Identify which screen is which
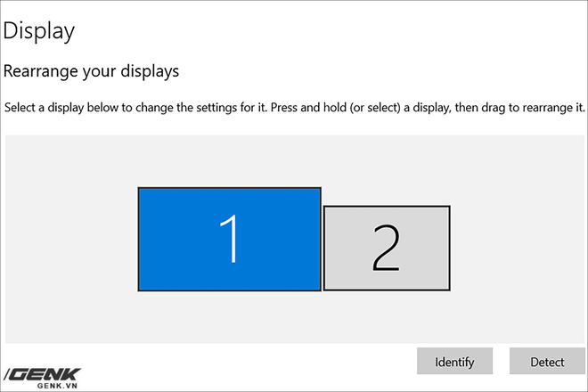 [x=454, y=362]
